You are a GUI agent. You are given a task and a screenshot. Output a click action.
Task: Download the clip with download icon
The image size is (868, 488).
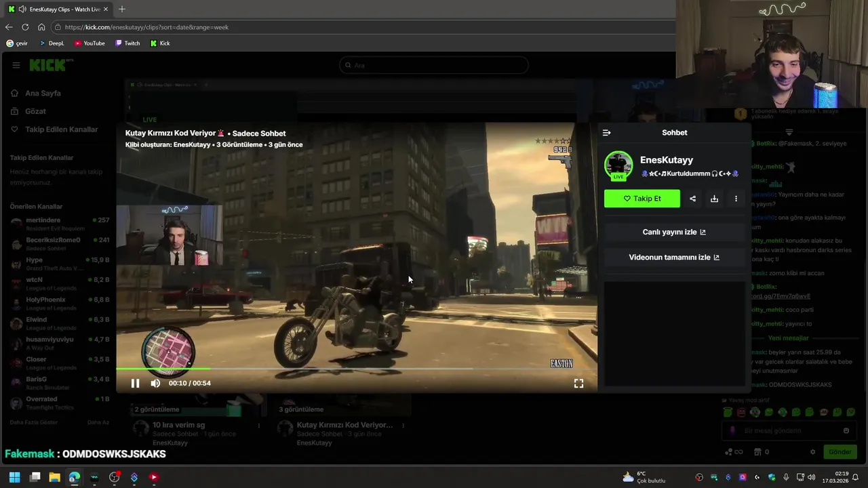[x=714, y=199]
